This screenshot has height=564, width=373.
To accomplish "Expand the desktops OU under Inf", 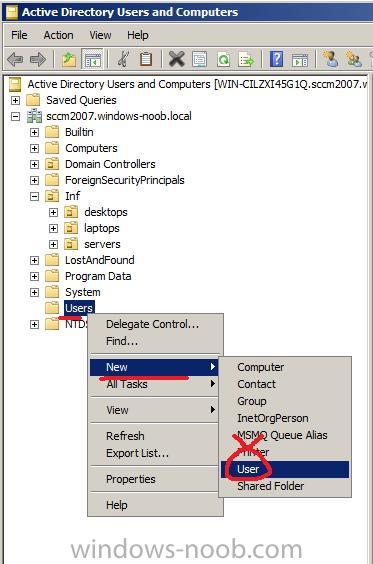I will (53, 212).
